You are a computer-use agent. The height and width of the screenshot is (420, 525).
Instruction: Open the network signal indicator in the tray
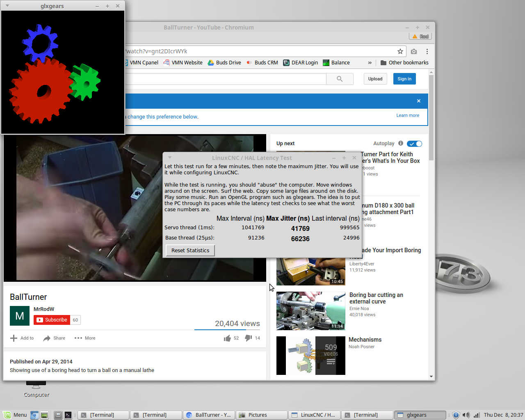click(x=476, y=415)
